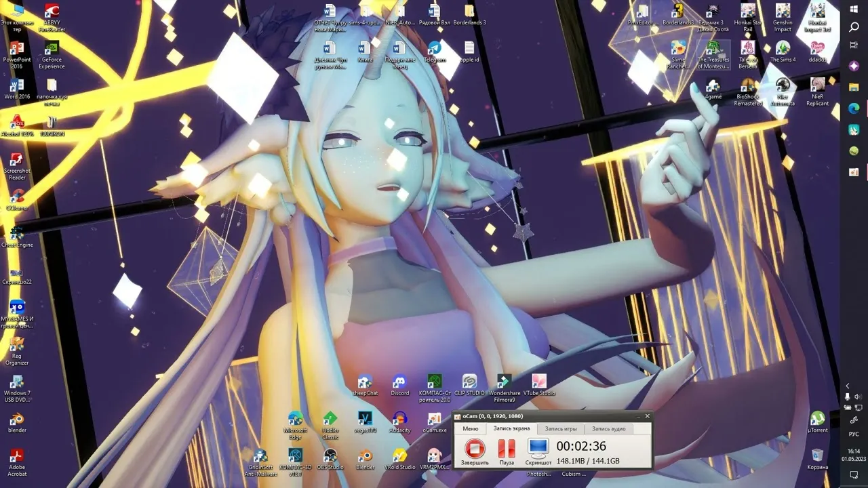Select the blender icon above Adobe Acrobat
Image resolution: width=868 pixels, height=488 pixels.
17,423
